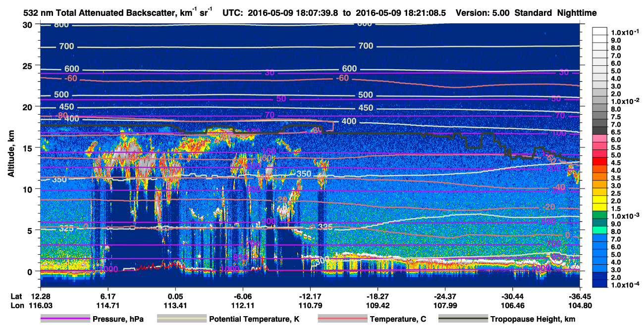Screen dimensions: 644x330
Task: Click the yellow colorbar swatch beside 1.5
Action: click(x=600, y=208)
